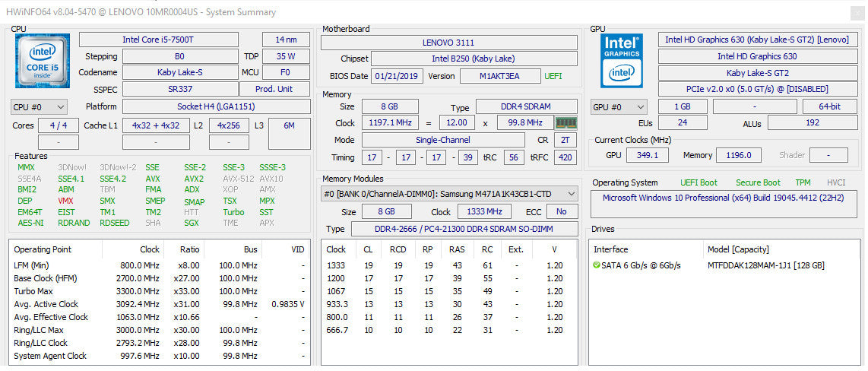Click the Intel Core i5-7500T name field

click(x=159, y=40)
